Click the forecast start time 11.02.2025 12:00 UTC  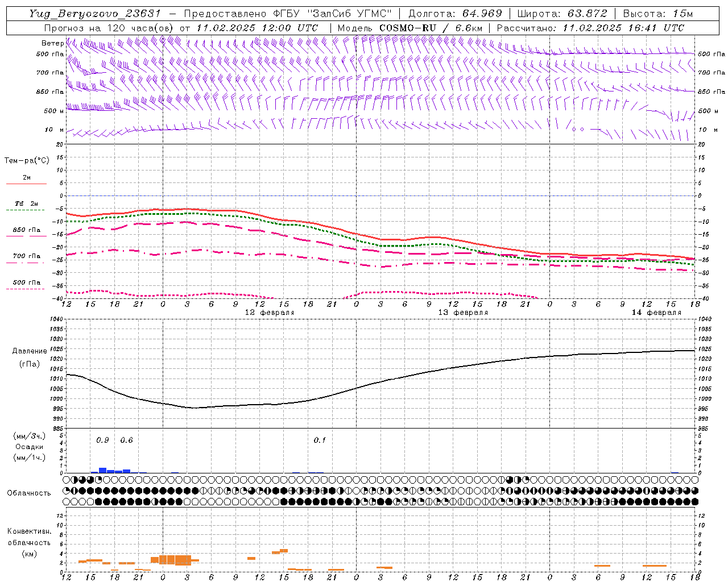pos(258,28)
